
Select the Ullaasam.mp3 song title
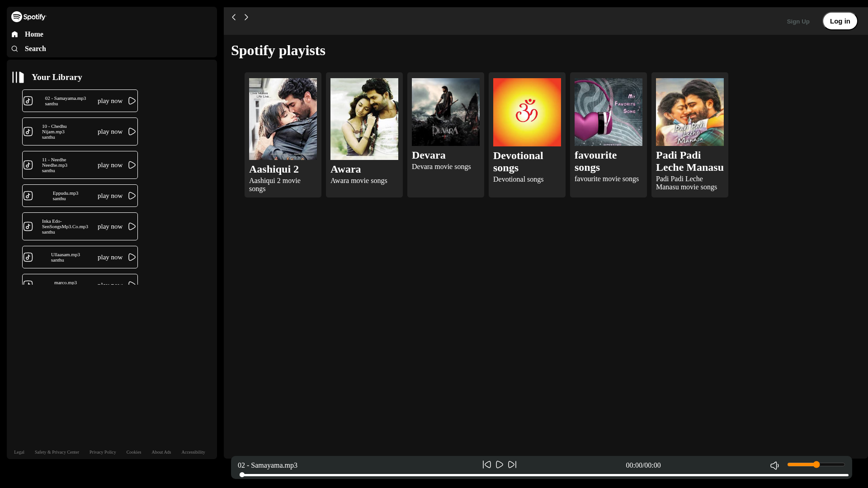66,254
